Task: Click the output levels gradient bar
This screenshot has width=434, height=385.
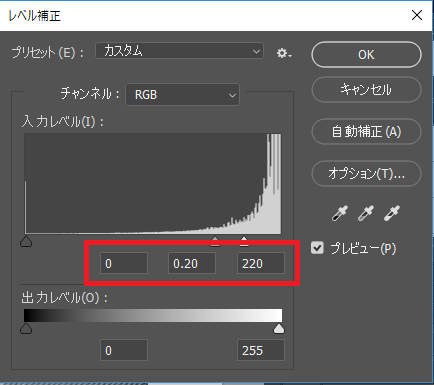Action: 153,315
